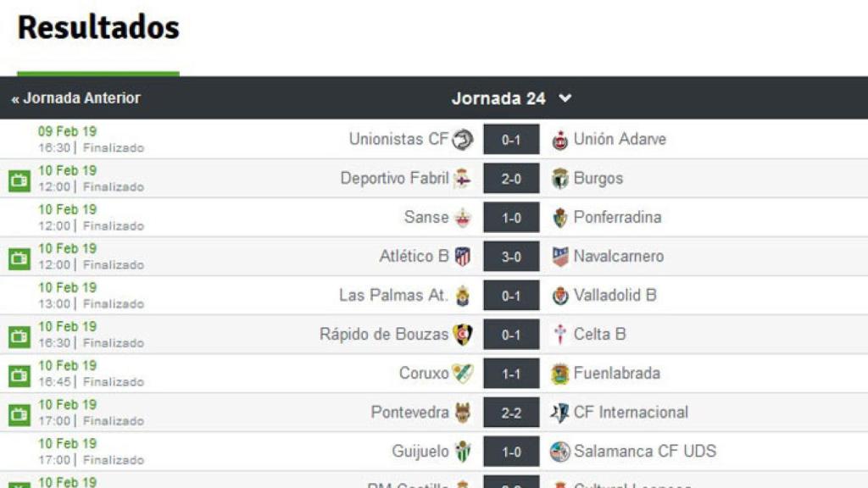Open the Unionistas CF 0-1 score
Viewport: 868px width, 488px height.
pyautogui.click(x=511, y=140)
